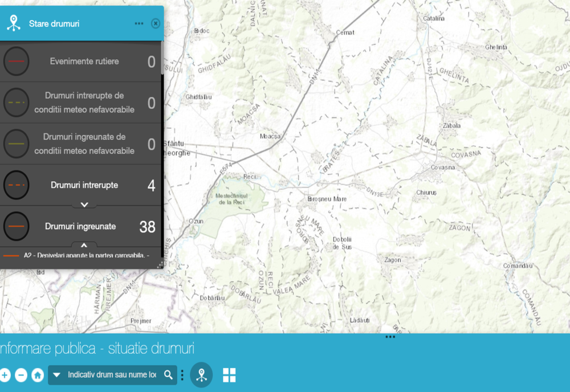Collapse the Drumuri ingreunate details

pos(84,245)
